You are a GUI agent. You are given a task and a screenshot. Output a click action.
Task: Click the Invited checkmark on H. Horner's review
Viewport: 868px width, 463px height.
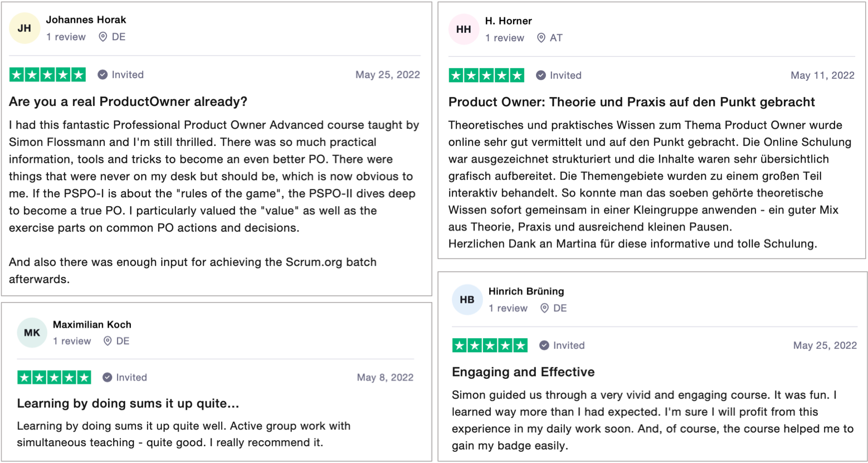(x=541, y=75)
